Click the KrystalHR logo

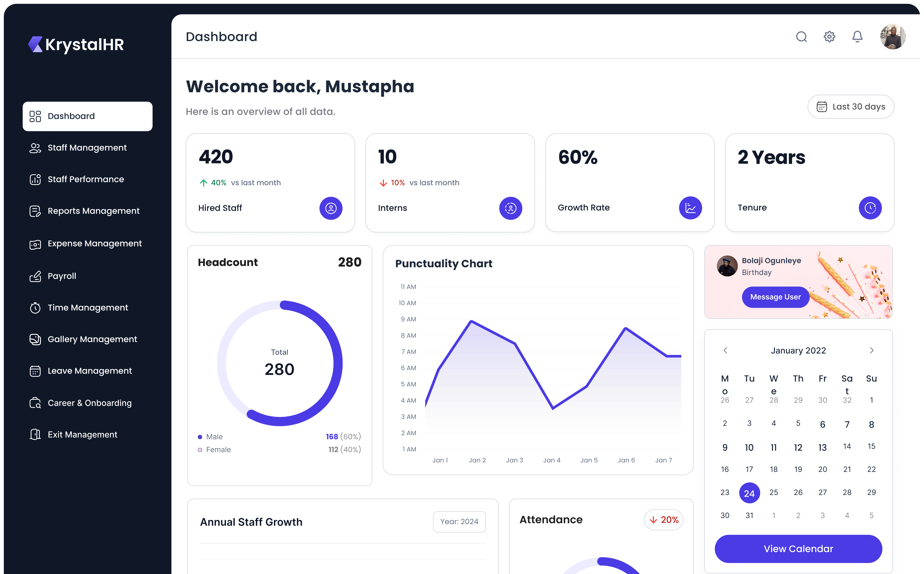click(76, 44)
